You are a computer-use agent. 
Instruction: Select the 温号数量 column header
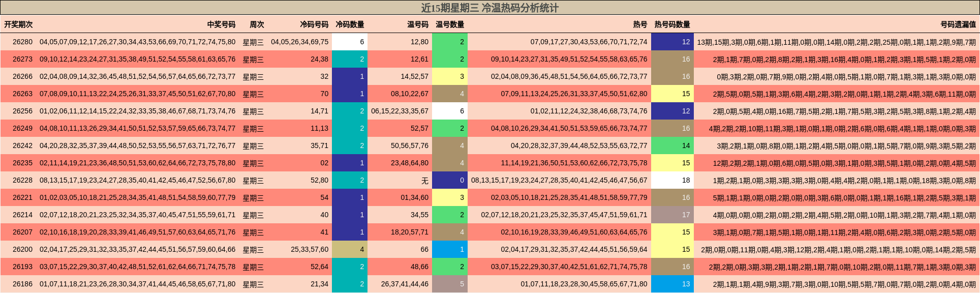pyautogui.click(x=450, y=24)
